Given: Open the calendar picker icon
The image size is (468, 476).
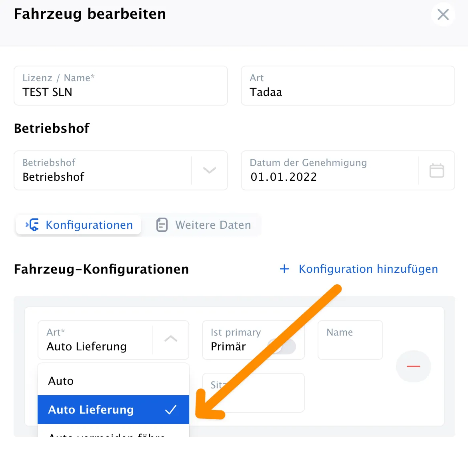Looking at the screenshot, I should [x=437, y=170].
